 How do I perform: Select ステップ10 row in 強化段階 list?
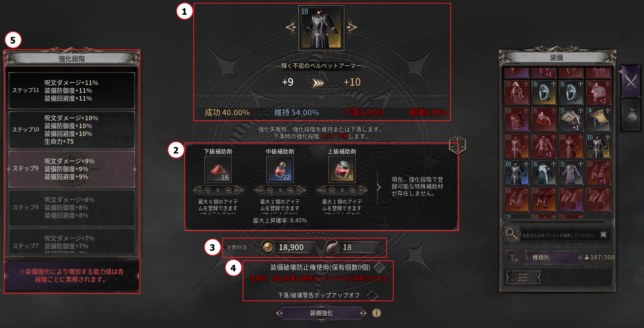click(72, 130)
